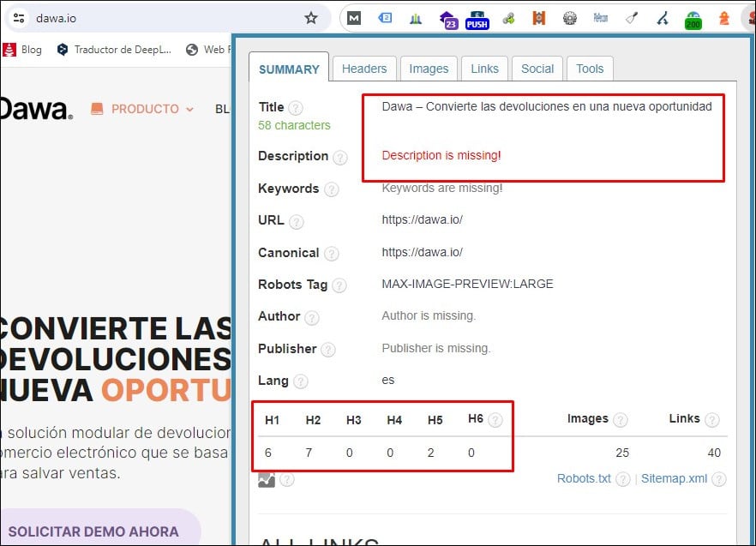Switch to the Tools tab
756x546 pixels.
(x=590, y=69)
